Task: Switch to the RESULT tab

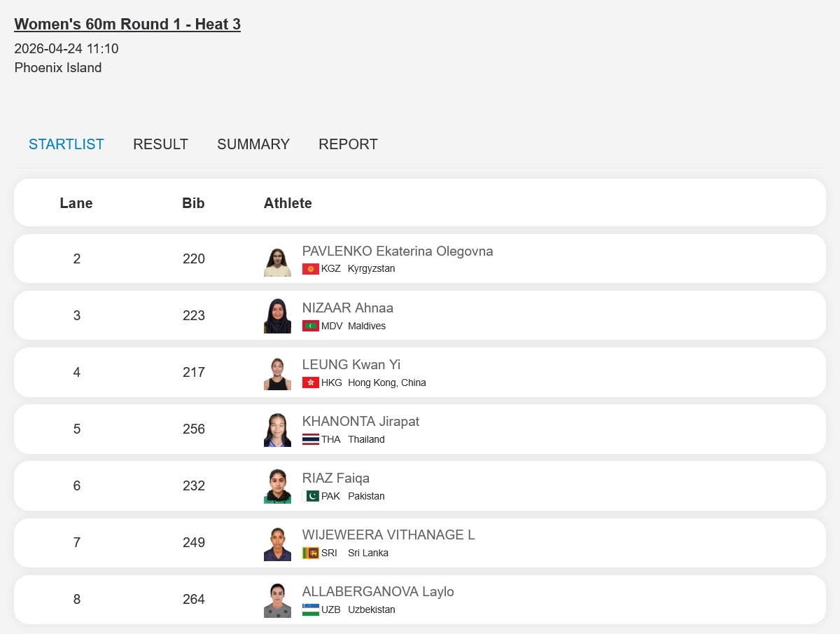Action: [x=160, y=144]
